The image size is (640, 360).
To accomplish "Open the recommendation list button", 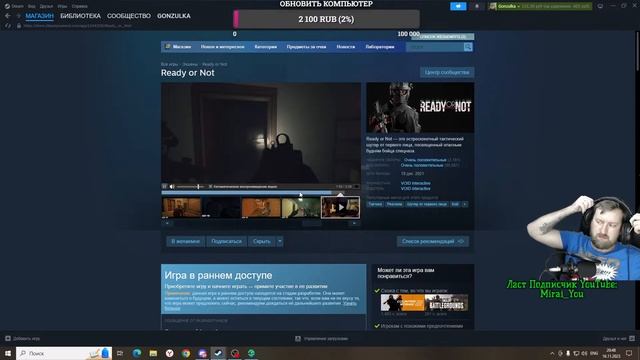I will coord(433,241).
